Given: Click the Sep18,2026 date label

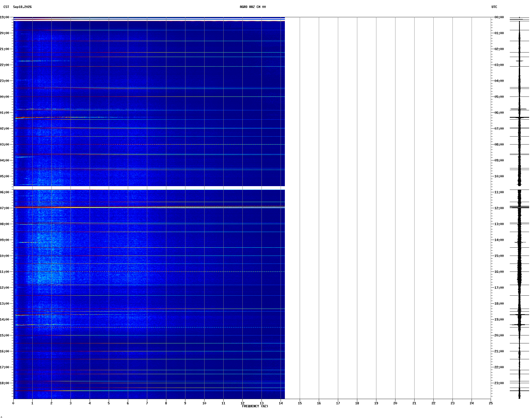Looking at the screenshot, I should pyautogui.click(x=22, y=7).
